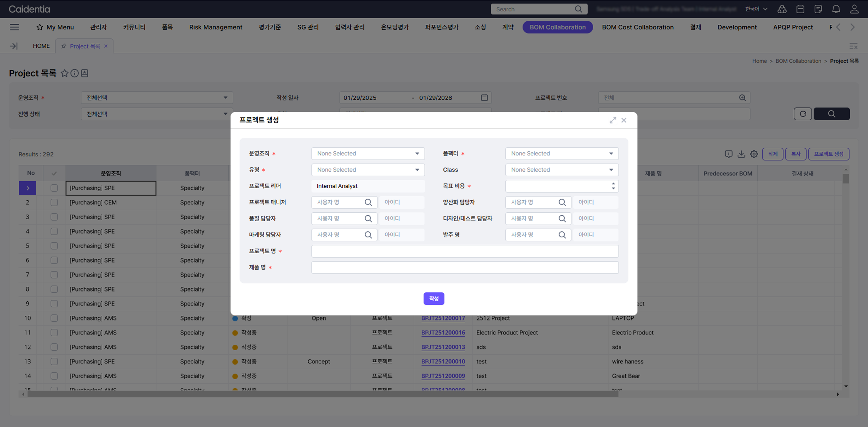Open the Class dropdown
Image resolution: width=868 pixels, height=427 pixels.
[562, 170]
